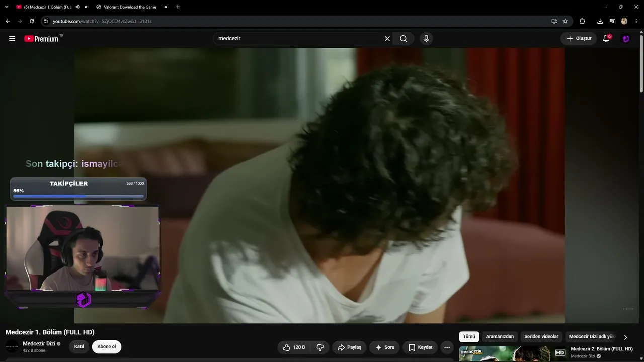View site information icon in address bar
The image size is (644, 362).
[46, 21]
